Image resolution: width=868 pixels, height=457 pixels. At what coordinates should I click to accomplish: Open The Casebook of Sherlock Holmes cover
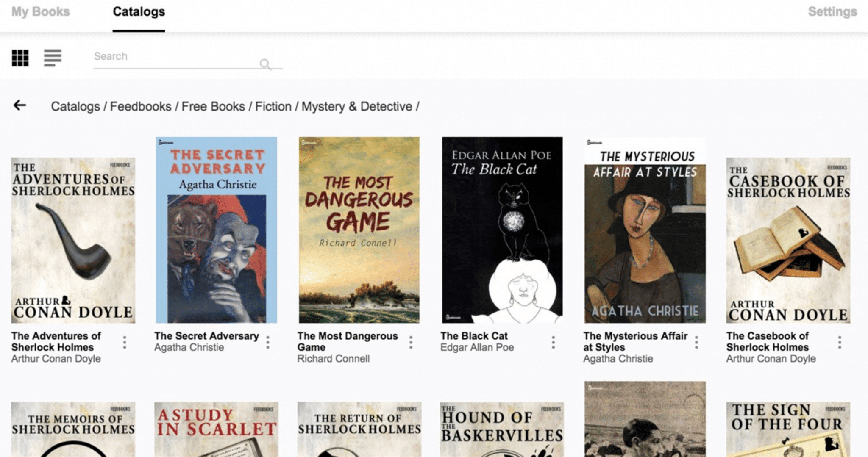(x=788, y=240)
